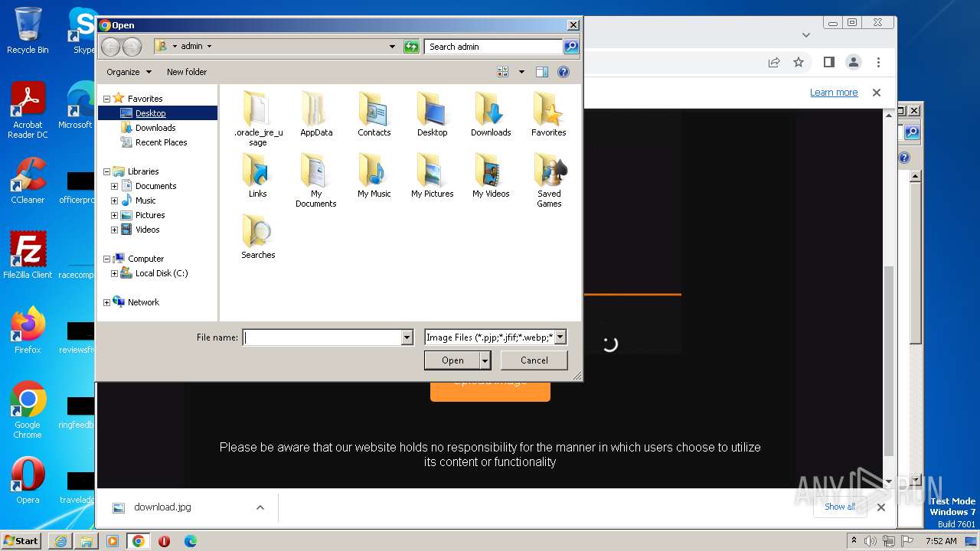980x551 pixels.
Task: Dismiss the Chrome info bar
Action: pos(877,93)
